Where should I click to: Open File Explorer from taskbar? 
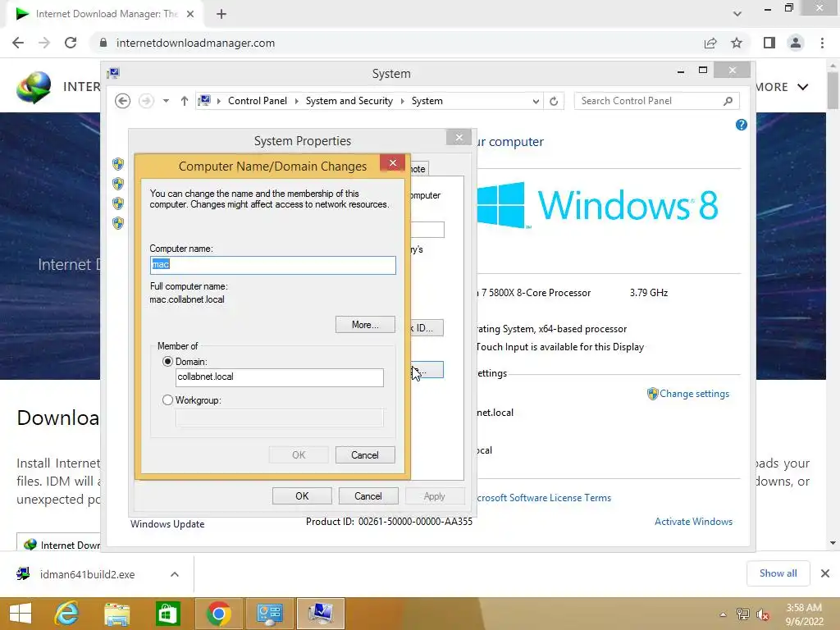point(117,614)
